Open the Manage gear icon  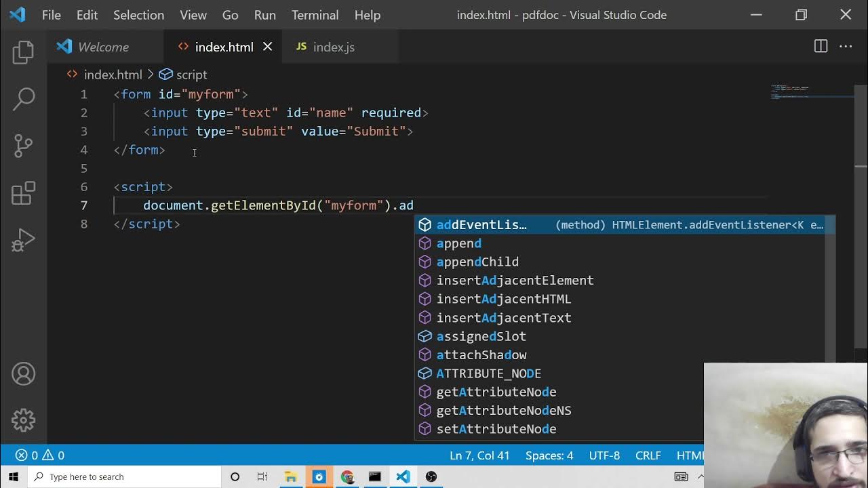(23, 420)
